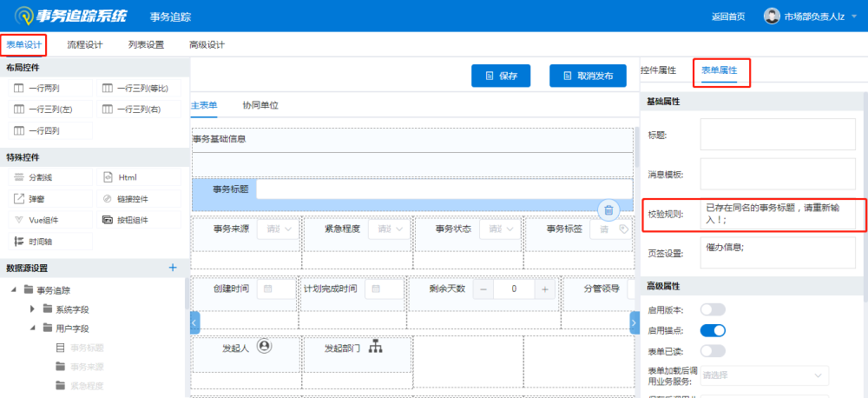Open the 事务来源 dropdown
The height and width of the screenshot is (398, 868).
pos(279,229)
